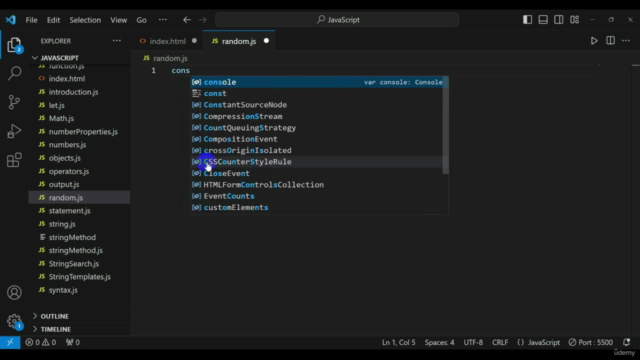Click the remote window indicator in status bar

tap(10, 342)
